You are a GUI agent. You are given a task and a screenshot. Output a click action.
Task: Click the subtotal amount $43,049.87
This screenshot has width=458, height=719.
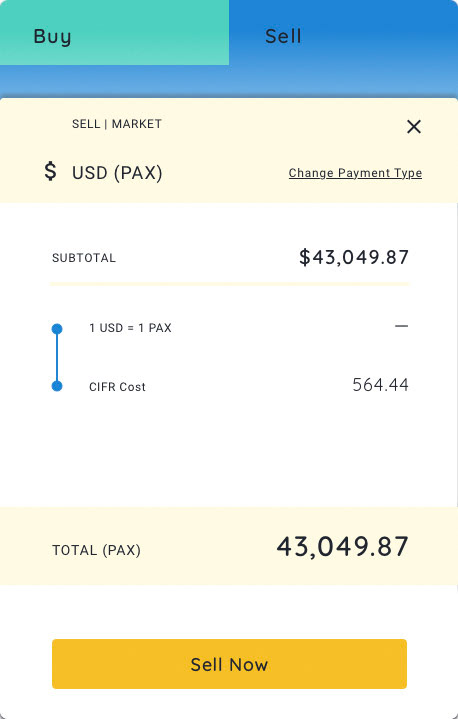tap(353, 257)
